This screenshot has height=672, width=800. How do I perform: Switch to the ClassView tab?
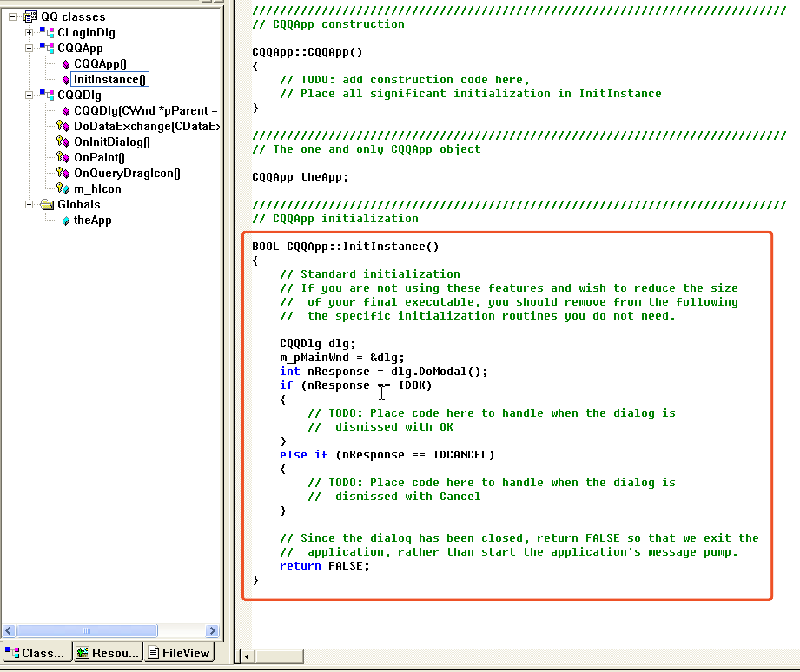pyautogui.click(x=36, y=652)
